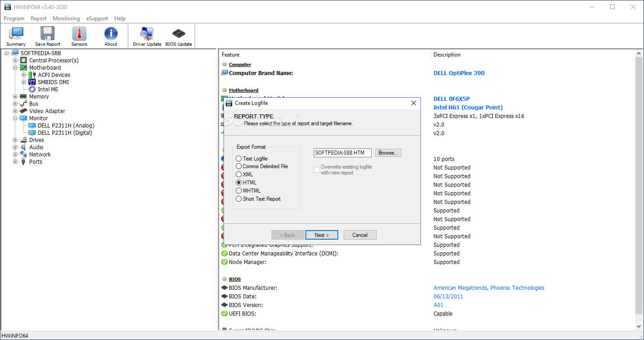Expand ACPI Devices node
644x340 pixels.
coord(24,75)
